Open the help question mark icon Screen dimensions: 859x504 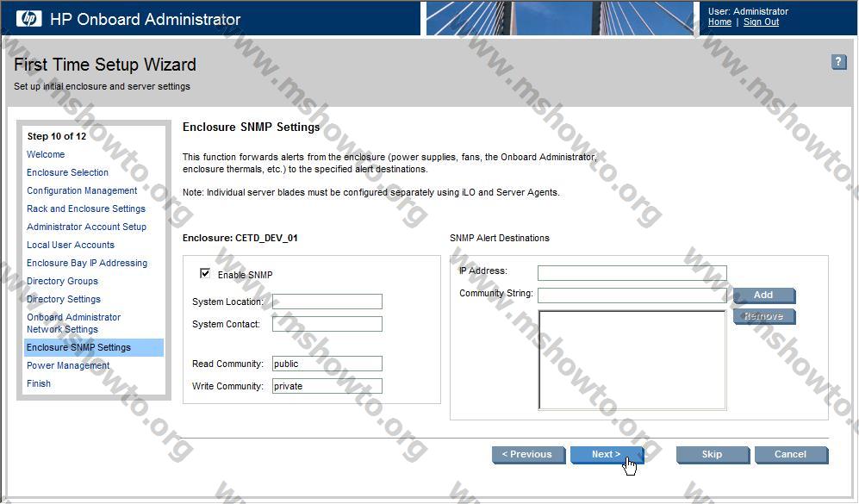[838, 62]
